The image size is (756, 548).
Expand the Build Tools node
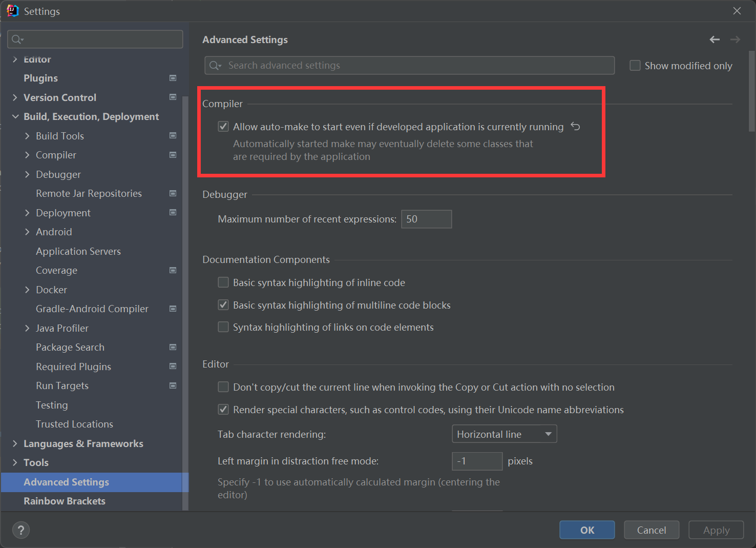[27, 136]
